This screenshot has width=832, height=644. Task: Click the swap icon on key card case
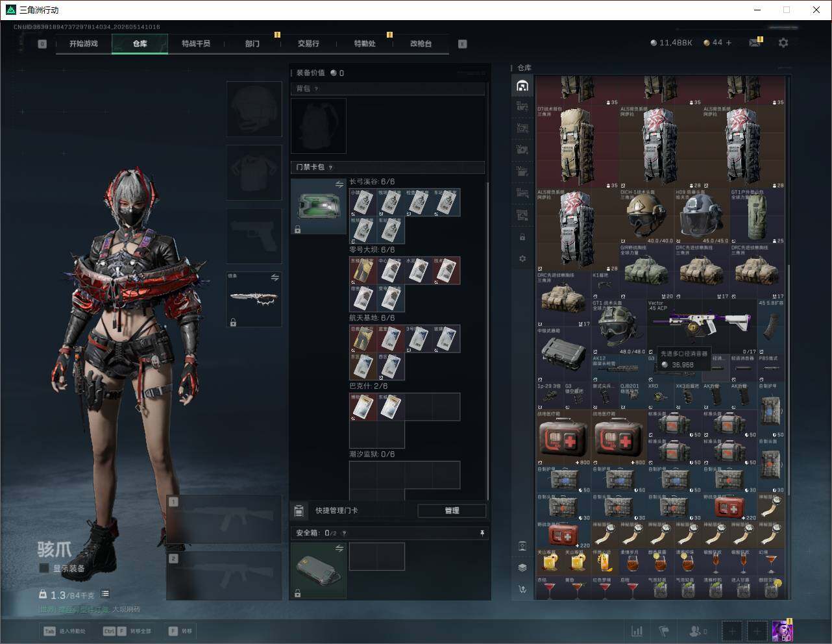[339, 185]
